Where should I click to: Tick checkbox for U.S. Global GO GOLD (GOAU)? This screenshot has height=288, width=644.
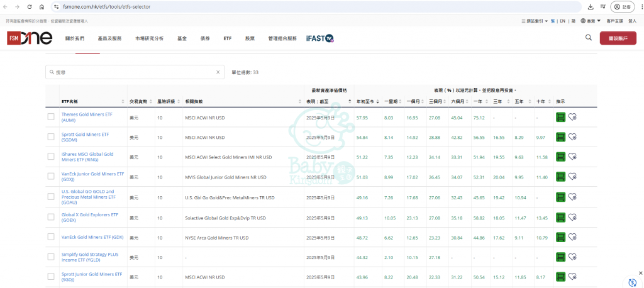[x=51, y=197]
